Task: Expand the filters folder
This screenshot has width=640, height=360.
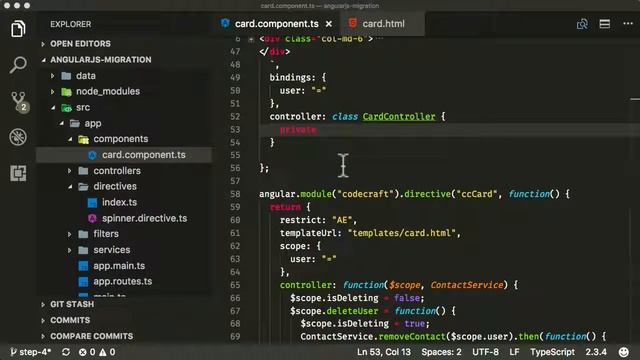Action: pyautogui.click(x=69, y=234)
